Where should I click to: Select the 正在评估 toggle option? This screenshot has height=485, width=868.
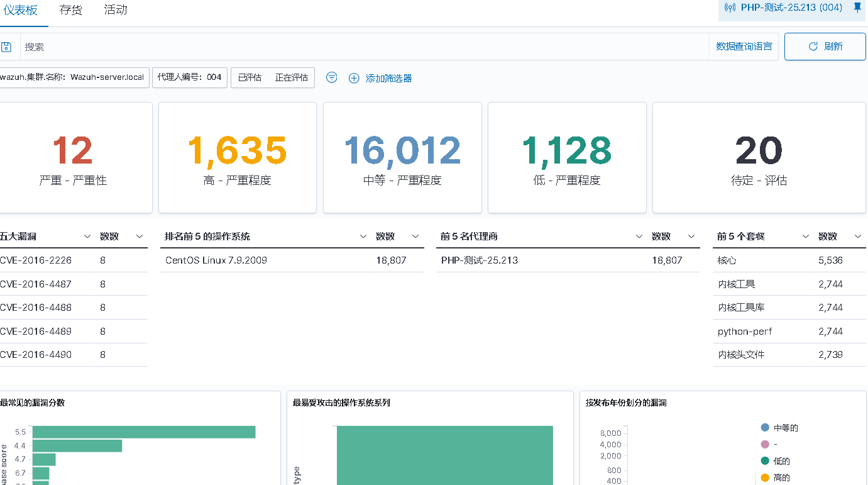tap(292, 77)
